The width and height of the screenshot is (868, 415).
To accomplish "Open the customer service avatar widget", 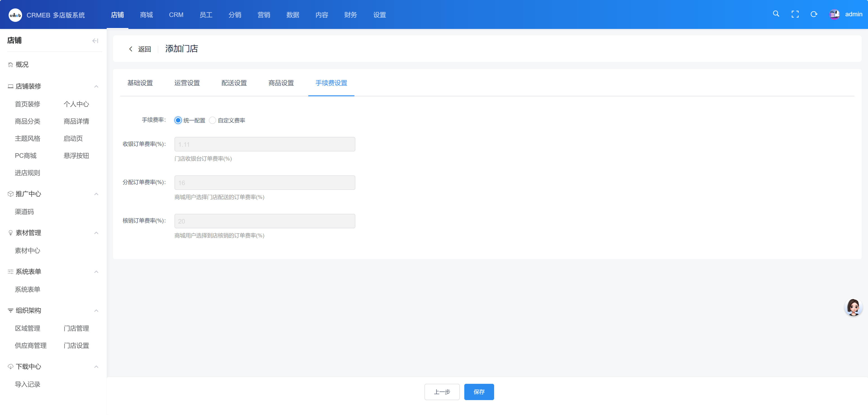I will [x=853, y=307].
